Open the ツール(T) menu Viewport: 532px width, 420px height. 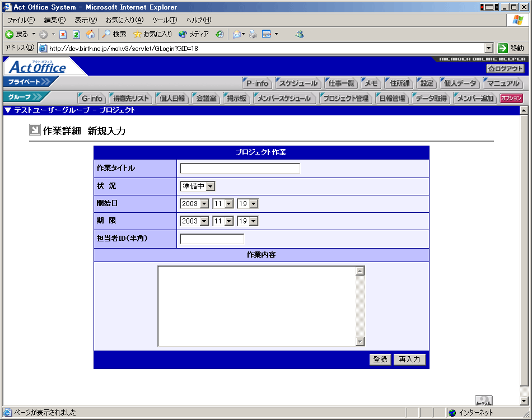click(165, 20)
